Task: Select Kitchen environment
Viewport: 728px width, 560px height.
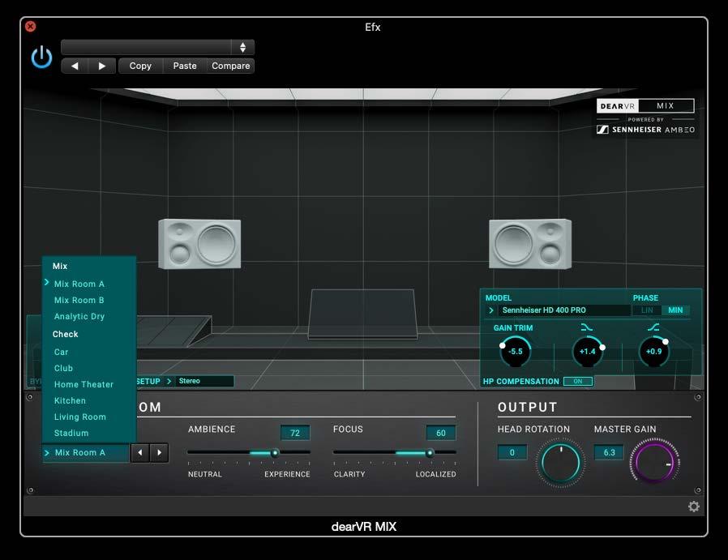Action: [x=70, y=400]
